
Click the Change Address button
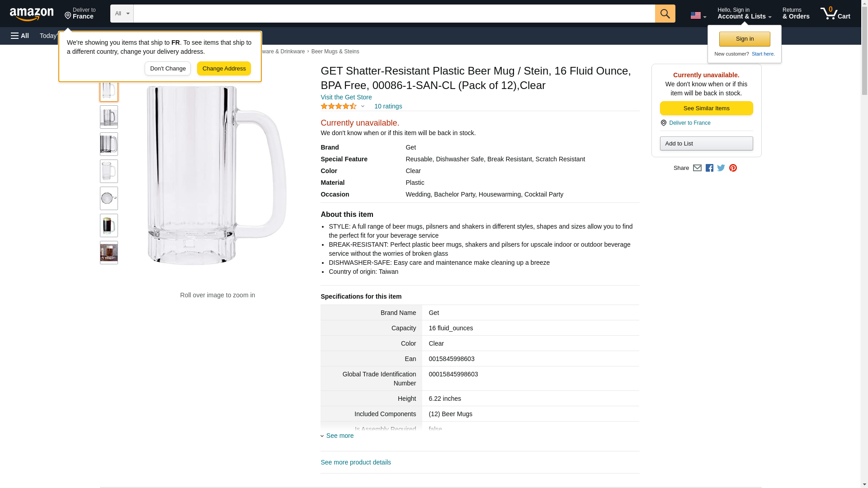pyautogui.click(x=224, y=69)
